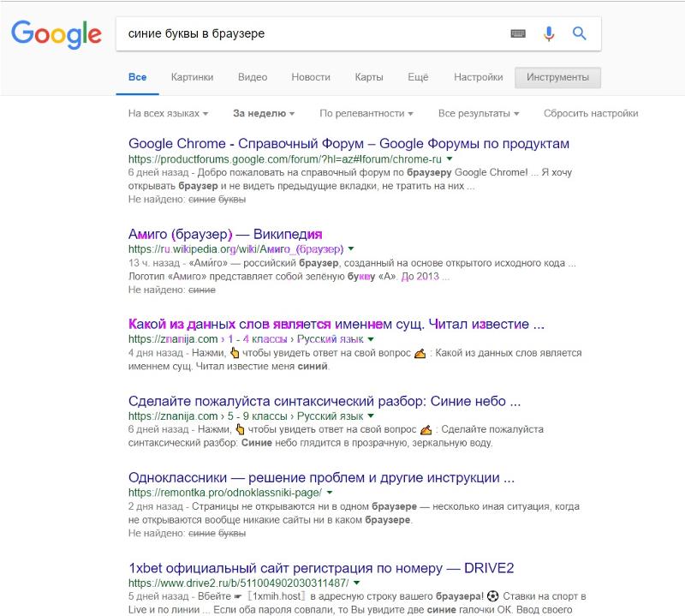Image resolution: width=685 pixels, height=616 pixels.
Task: Expand arrow next to productforums.google.com URL
Action: 450,158
